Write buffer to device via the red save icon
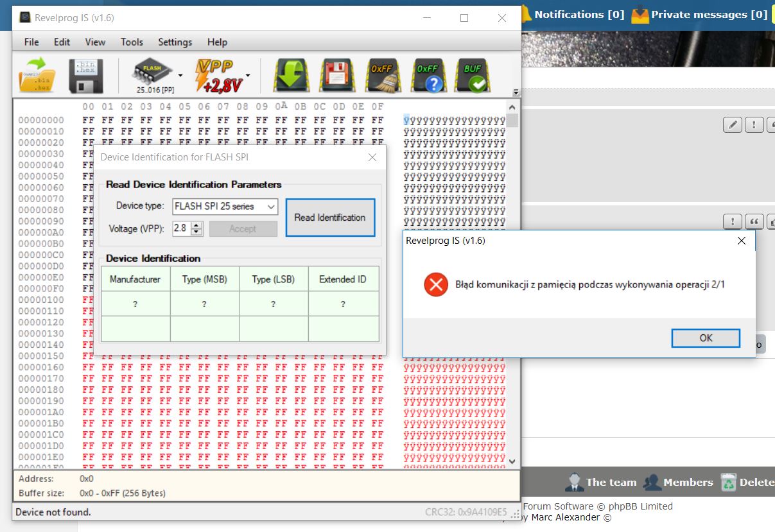This screenshot has height=532, width=775. point(336,74)
